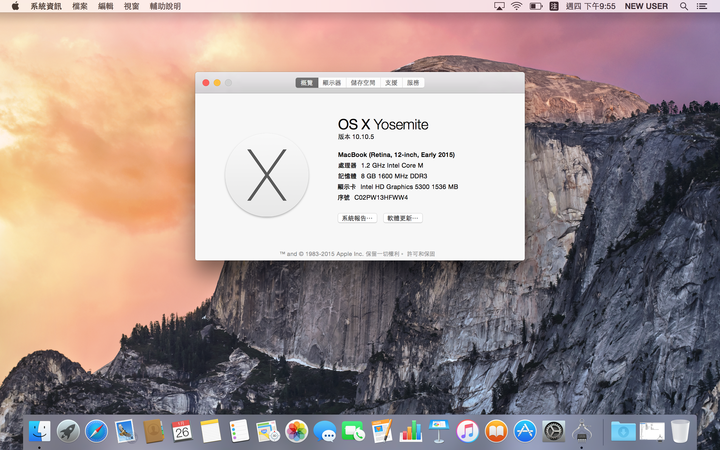Click 軟體更新… button
Image resolution: width=720 pixels, height=450 pixels.
point(403,218)
